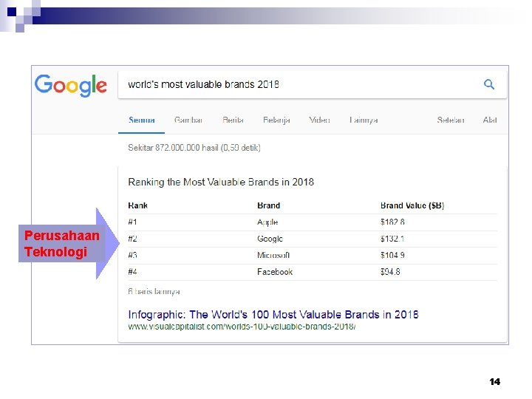Click the Google brand table cell
The height and width of the screenshot is (399, 532).
(270, 239)
